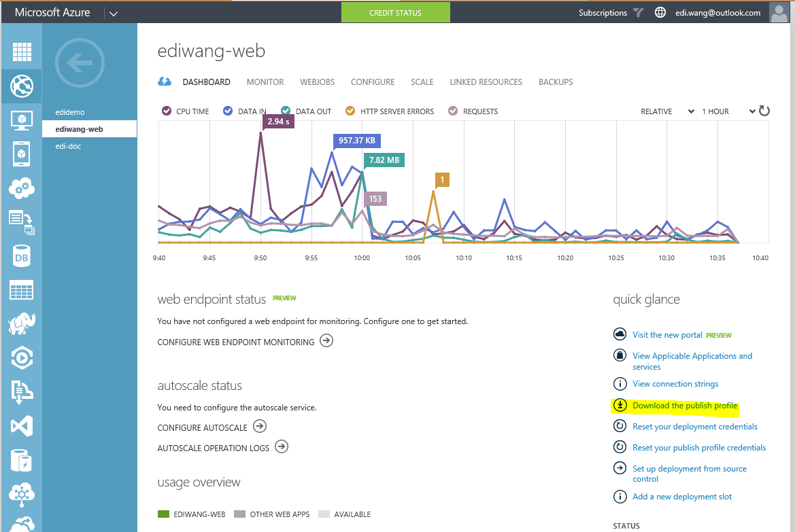Open the Storage table icon in sidebar
This screenshot has height=532, width=795.
click(x=21, y=291)
